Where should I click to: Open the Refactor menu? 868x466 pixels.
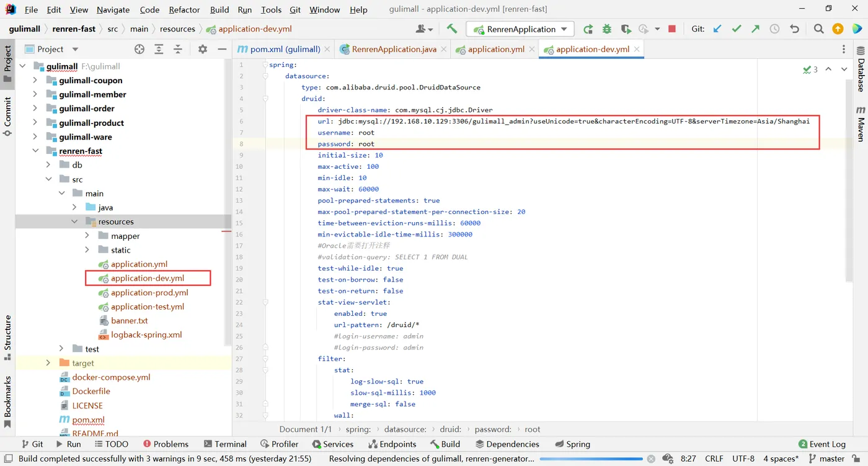[x=185, y=9]
